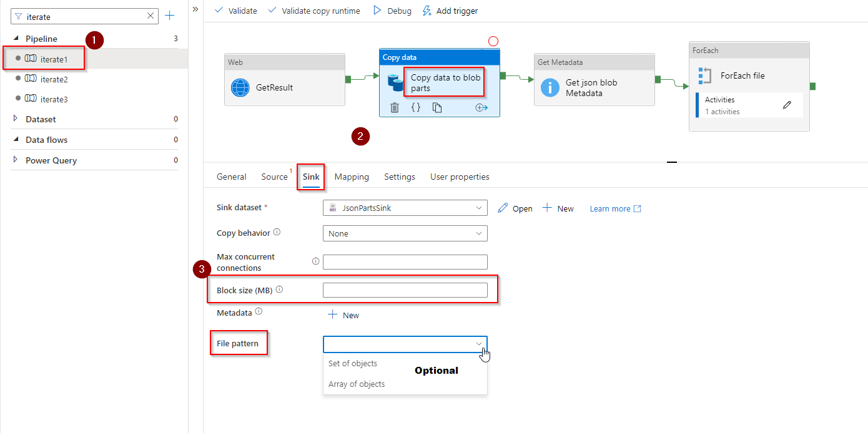Collapse the Pipeline section
The image size is (868, 433).
click(x=16, y=39)
